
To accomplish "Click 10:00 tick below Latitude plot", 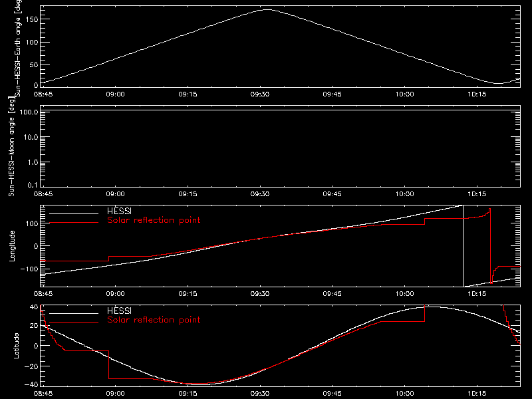I will (404, 394).
